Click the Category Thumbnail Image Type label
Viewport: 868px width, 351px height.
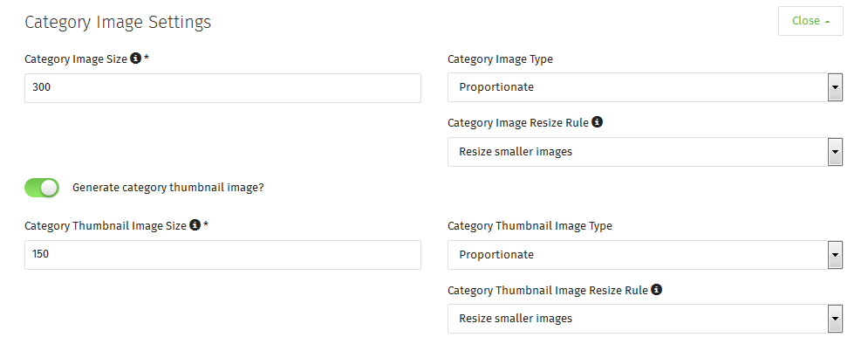coord(530,226)
